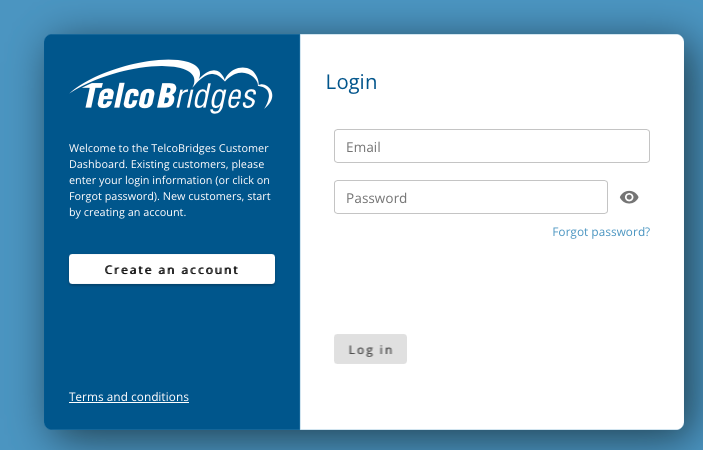Click the Bridges word in the logo
The image size is (703, 450).
tap(207, 97)
